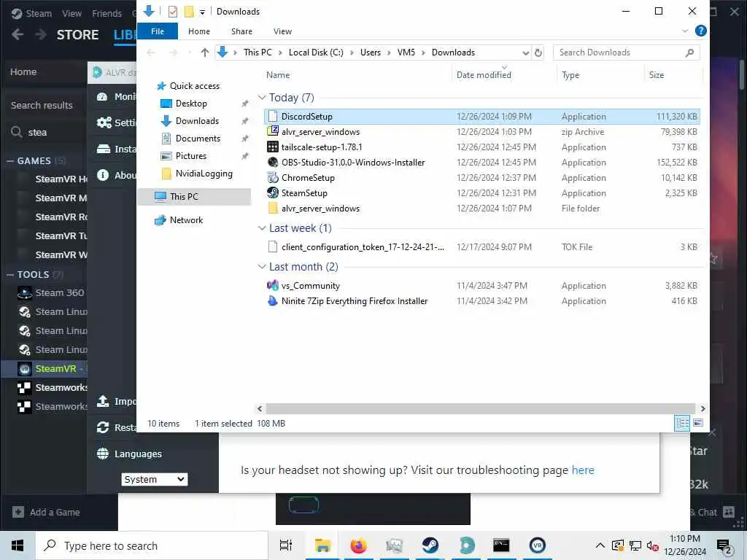Switch to Details view layout icon
747x560 pixels.
pos(682,423)
